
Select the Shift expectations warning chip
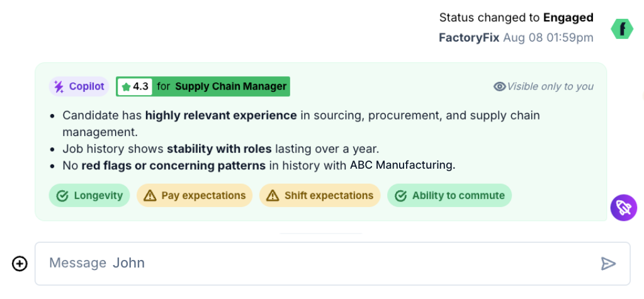point(320,196)
